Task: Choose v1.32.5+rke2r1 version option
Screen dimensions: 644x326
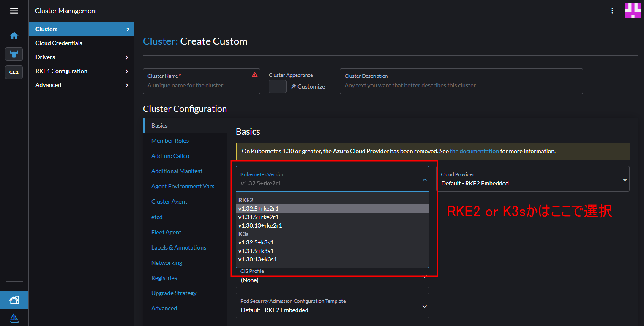Action: coord(333,209)
